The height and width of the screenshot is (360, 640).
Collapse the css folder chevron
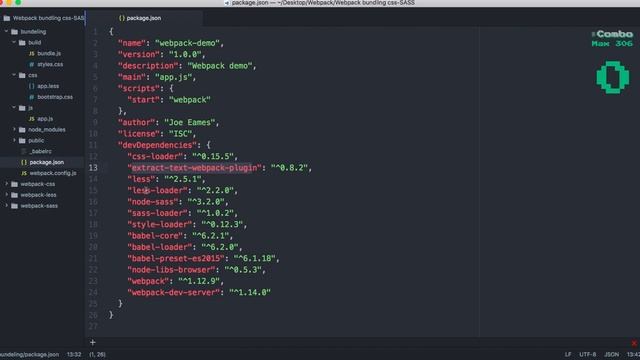coord(14,75)
